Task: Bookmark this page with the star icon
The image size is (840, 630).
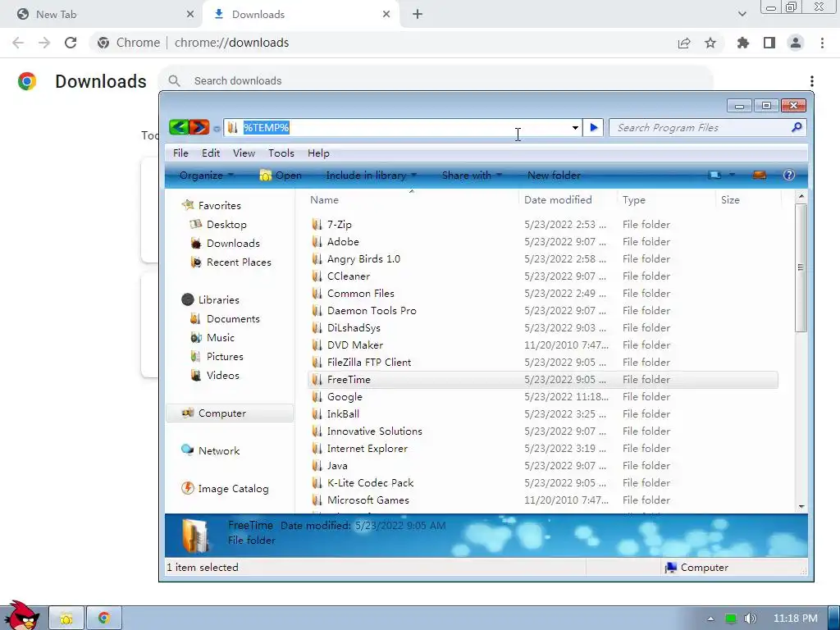Action: coord(710,43)
